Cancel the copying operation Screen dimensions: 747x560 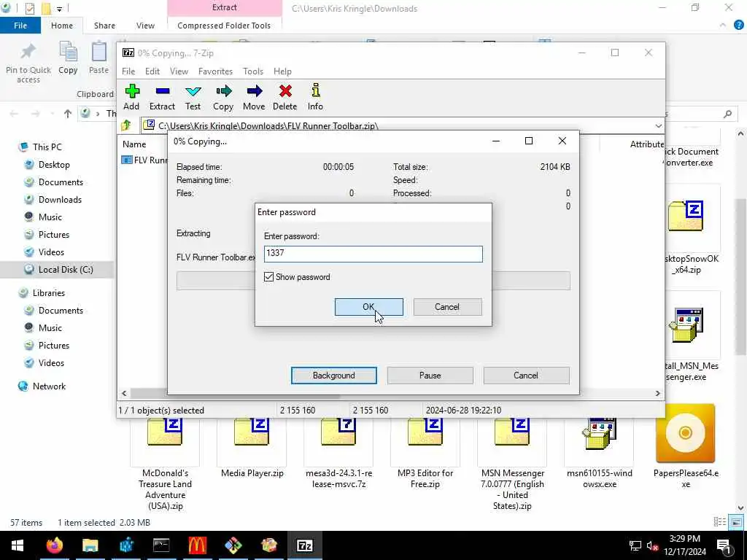tap(526, 376)
